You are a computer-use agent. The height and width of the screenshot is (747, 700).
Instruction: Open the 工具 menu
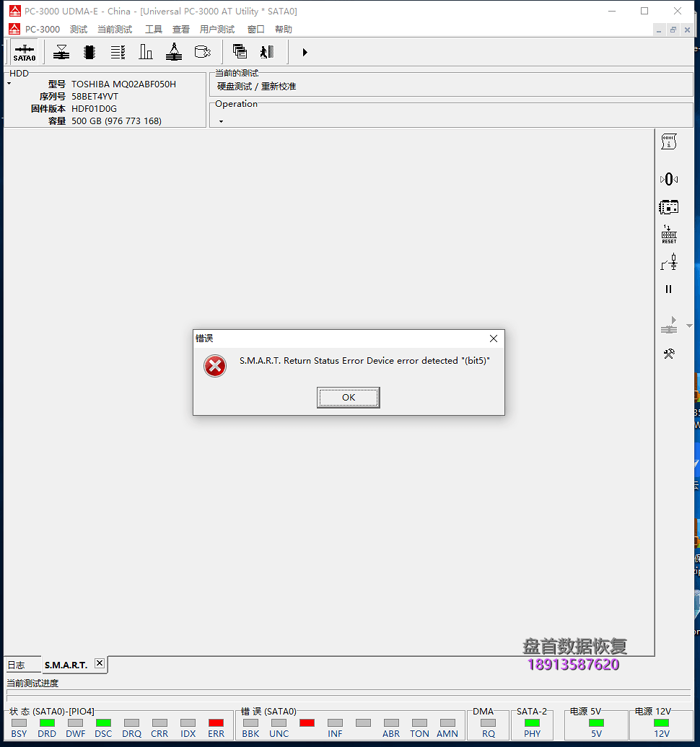(153, 30)
